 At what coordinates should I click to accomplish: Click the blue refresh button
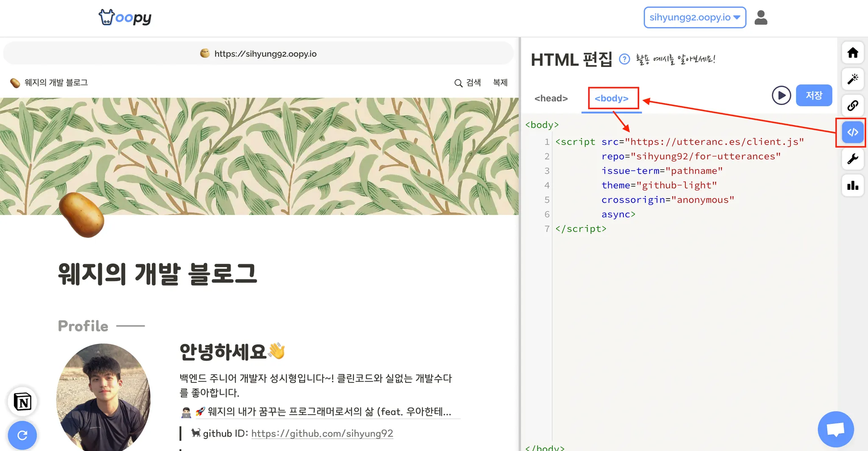[22, 435]
